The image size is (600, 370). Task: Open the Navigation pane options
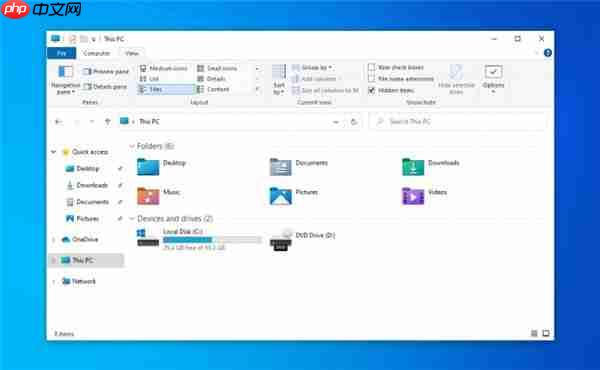point(65,80)
